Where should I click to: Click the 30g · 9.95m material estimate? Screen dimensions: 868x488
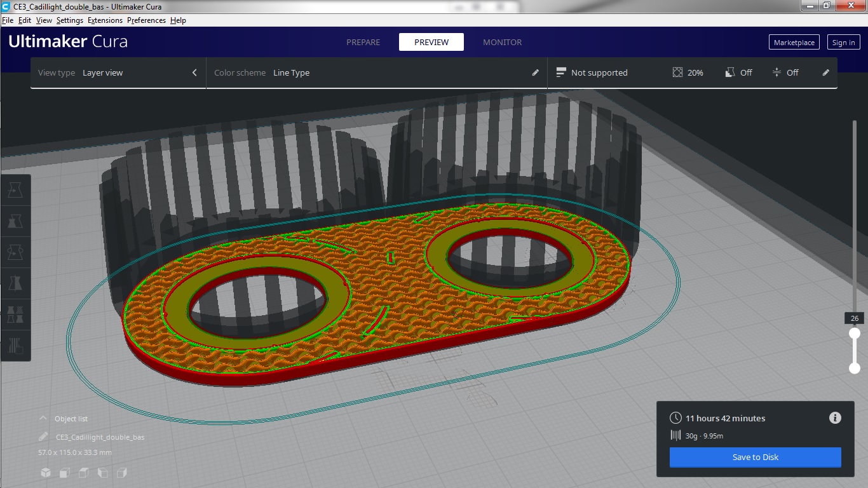pyautogui.click(x=704, y=436)
